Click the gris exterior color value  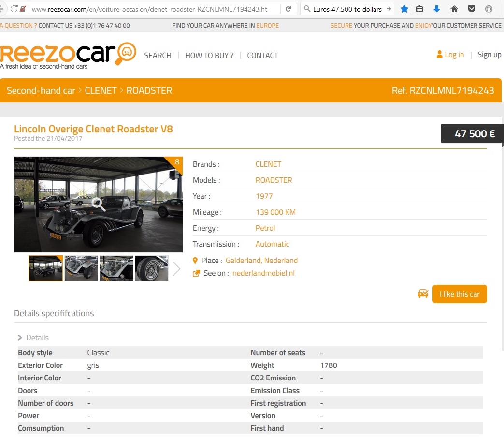click(x=93, y=365)
